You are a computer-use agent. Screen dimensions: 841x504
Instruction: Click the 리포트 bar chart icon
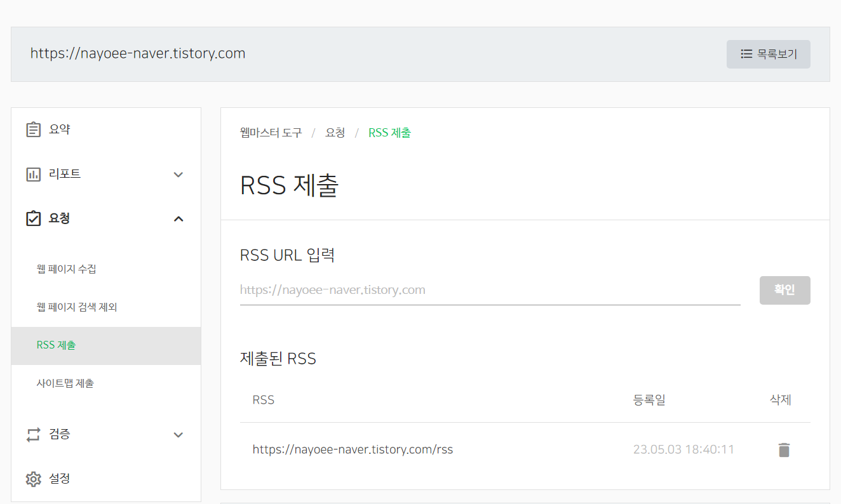pos(33,174)
